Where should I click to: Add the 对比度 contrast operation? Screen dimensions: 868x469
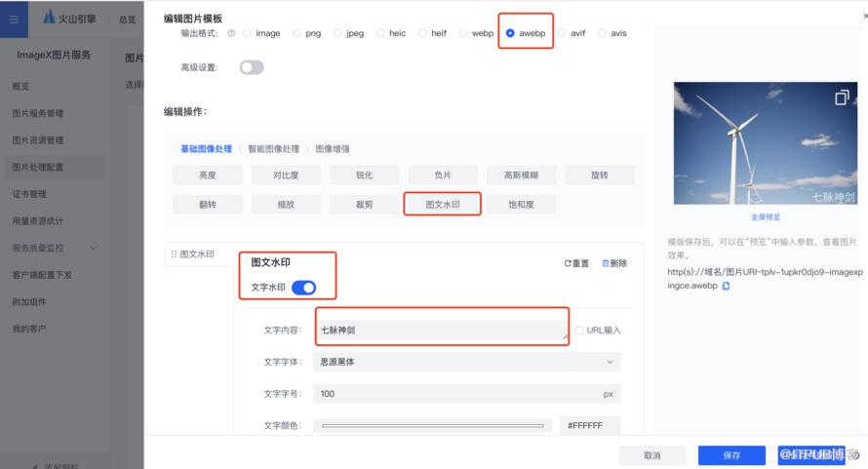point(286,175)
